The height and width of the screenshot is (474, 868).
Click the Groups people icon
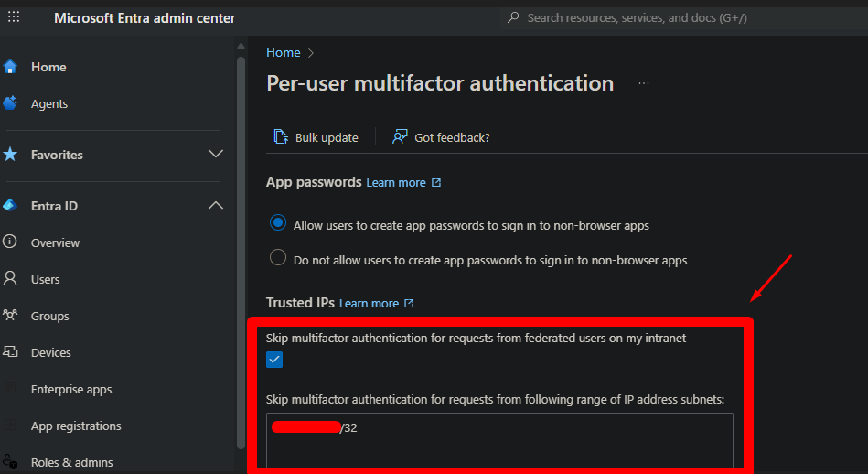(10, 316)
